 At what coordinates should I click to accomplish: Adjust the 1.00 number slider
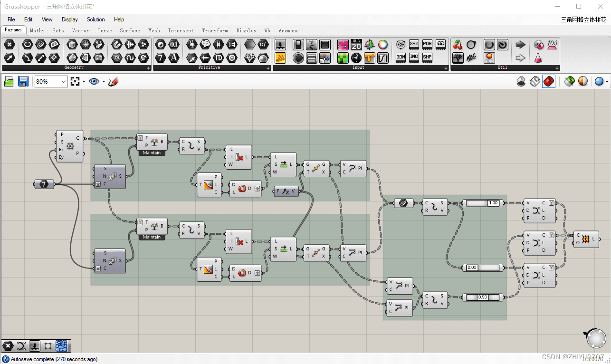click(482, 203)
